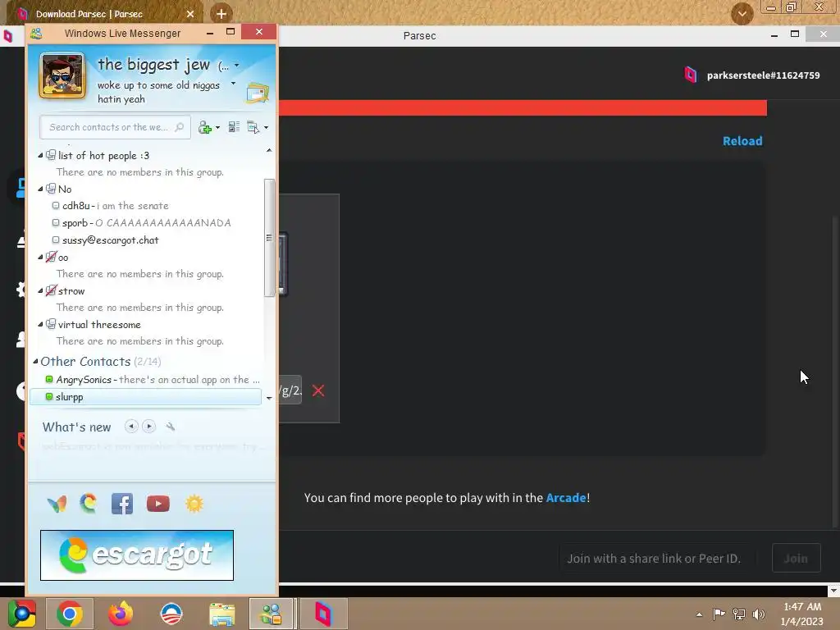The height and width of the screenshot is (630, 840).
Task: Select contact sporb in the list
Action: [x=145, y=223]
